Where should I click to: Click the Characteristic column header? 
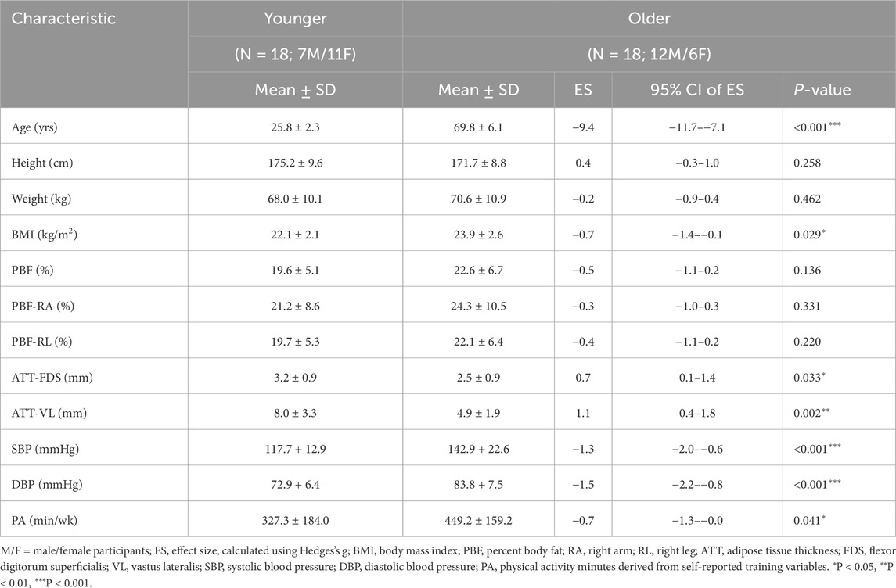(x=63, y=18)
